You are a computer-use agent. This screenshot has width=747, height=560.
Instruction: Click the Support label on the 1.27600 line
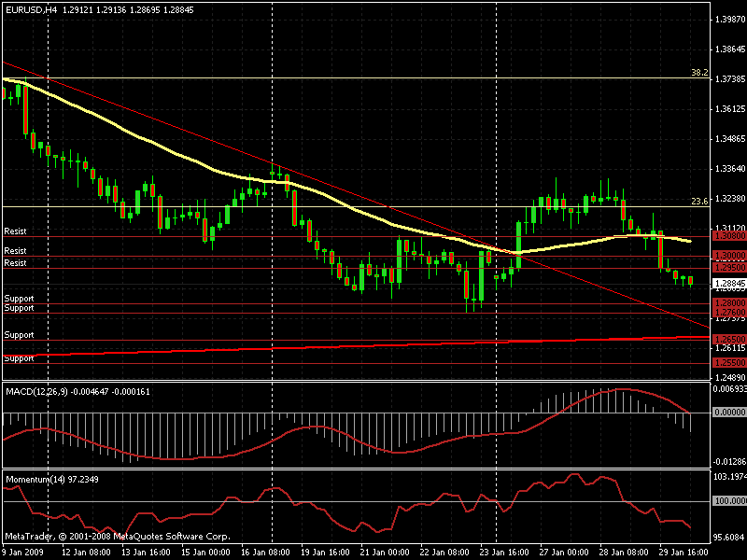19,308
